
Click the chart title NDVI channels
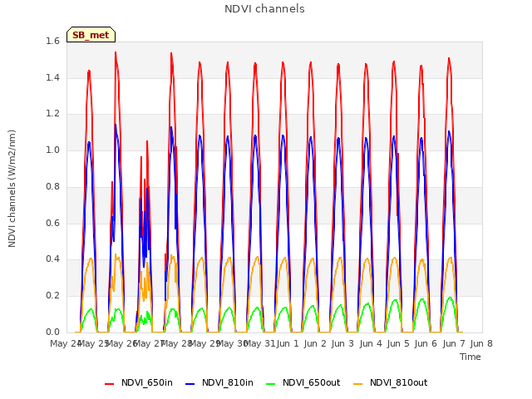point(264,9)
